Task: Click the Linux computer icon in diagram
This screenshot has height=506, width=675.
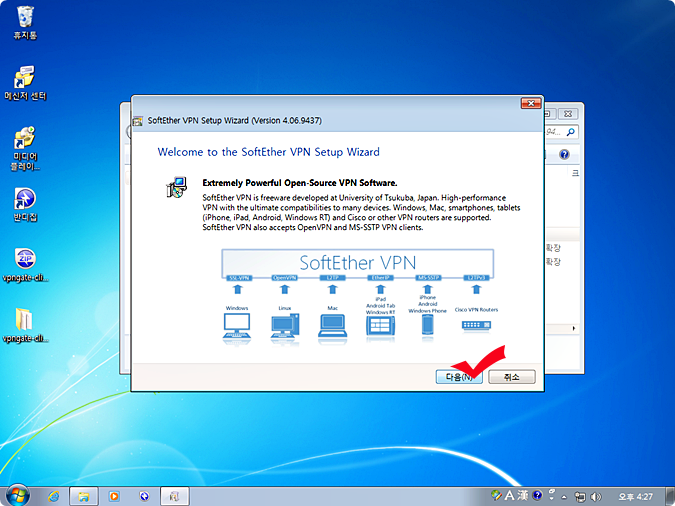Action: tap(285, 326)
